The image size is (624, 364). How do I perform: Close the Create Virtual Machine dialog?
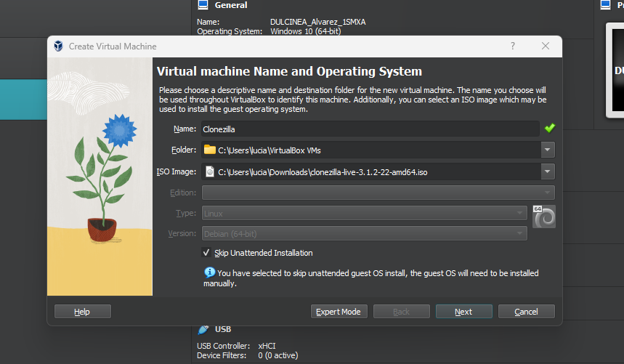tap(546, 46)
